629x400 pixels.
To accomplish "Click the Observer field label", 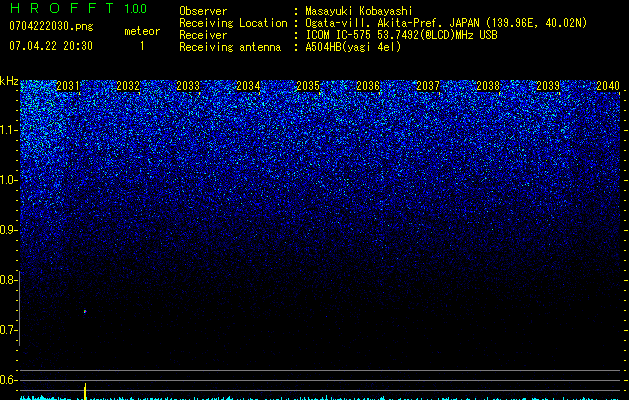I will click(x=203, y=11).
